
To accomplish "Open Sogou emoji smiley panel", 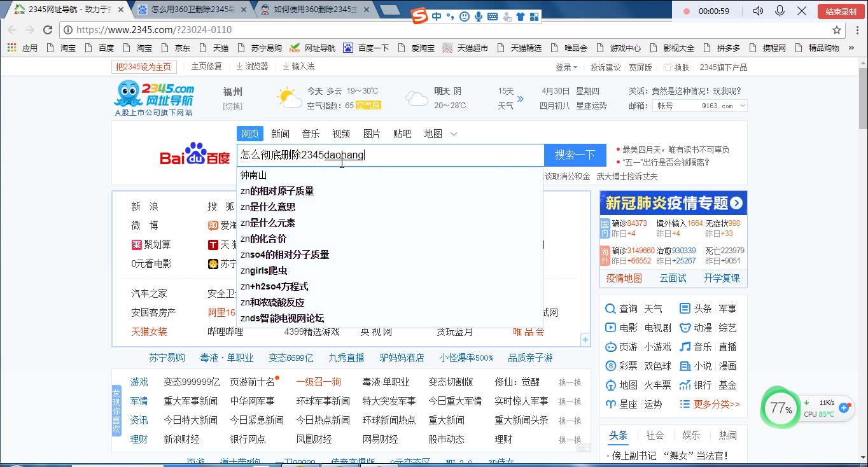I will coord(465,17).
